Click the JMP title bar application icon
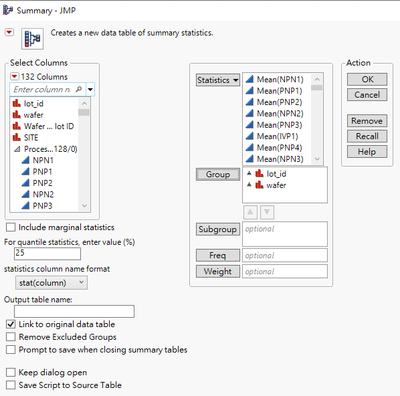This screenshot has width=400, height=396. (8, 10)
